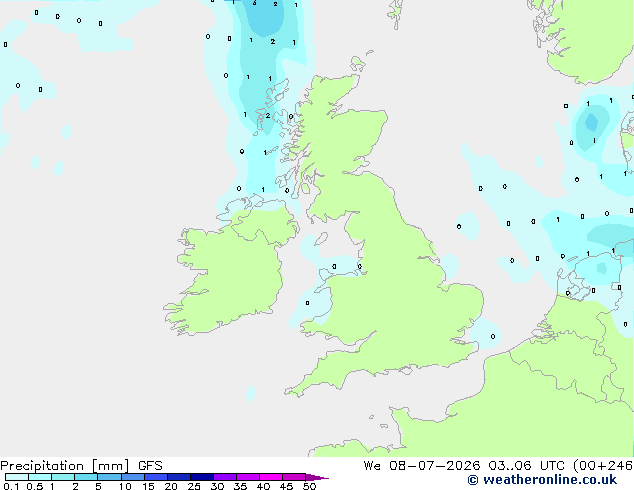634x490 pixels.
Task: Click the "03..06 UTC" time text
Action: pos(526,466)
